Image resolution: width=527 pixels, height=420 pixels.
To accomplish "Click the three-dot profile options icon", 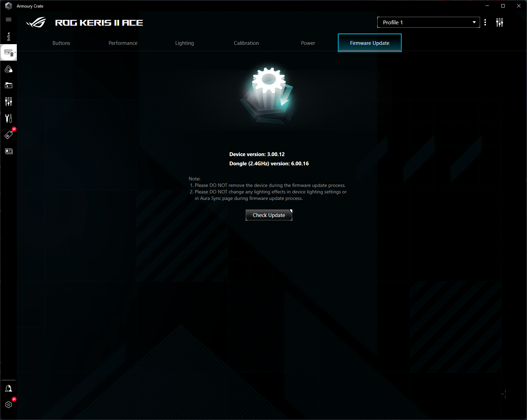I will [485, 22].
